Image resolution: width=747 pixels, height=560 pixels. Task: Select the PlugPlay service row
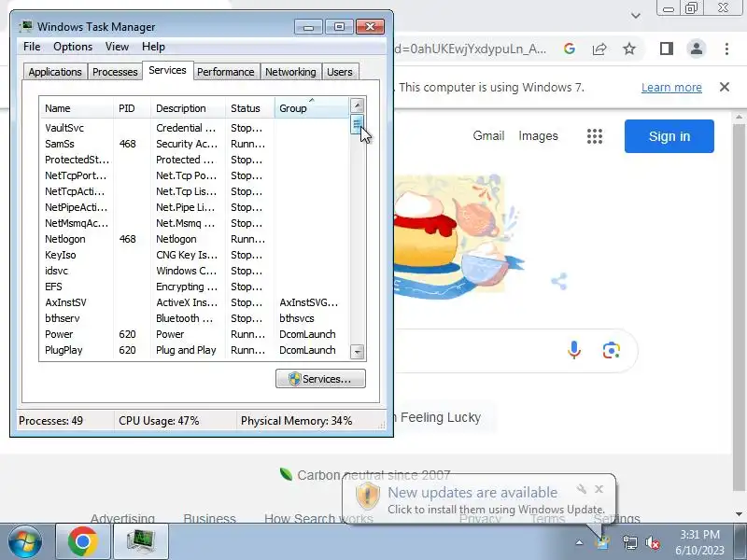[x=194, y=350]
